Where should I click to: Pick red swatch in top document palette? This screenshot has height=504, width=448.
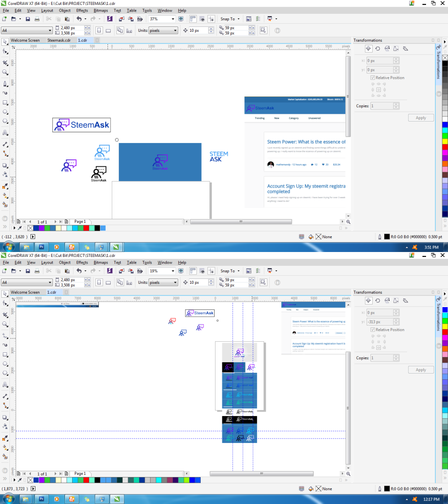[x=86, y=228]
